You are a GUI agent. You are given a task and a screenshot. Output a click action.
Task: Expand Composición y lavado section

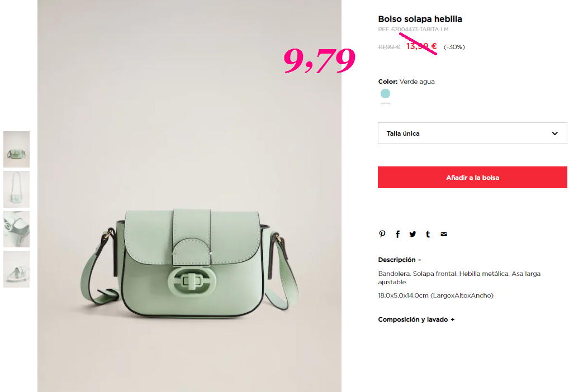(416, 319)
